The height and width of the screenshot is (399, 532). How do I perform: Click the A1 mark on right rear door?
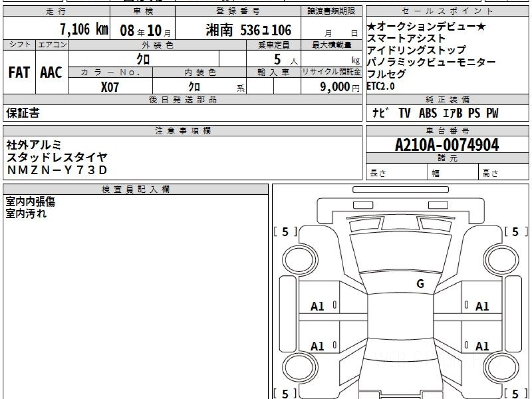point(482,346)
